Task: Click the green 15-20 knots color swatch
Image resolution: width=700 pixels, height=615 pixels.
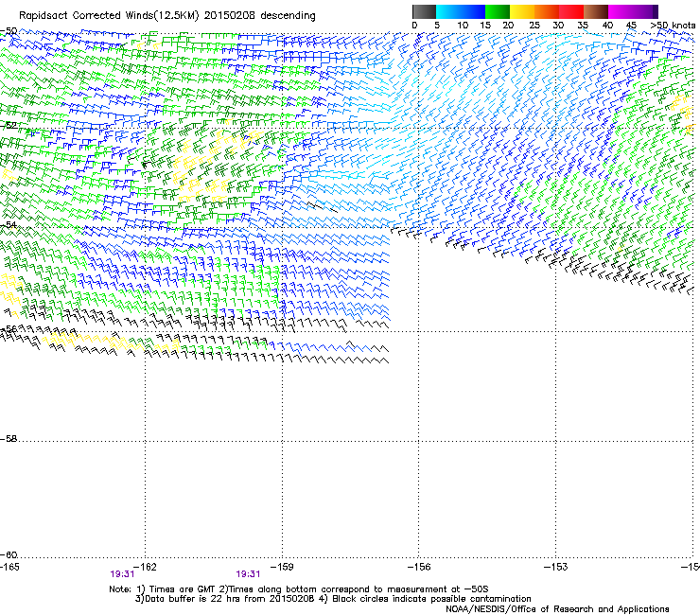Action: click(x=498, y=11)
